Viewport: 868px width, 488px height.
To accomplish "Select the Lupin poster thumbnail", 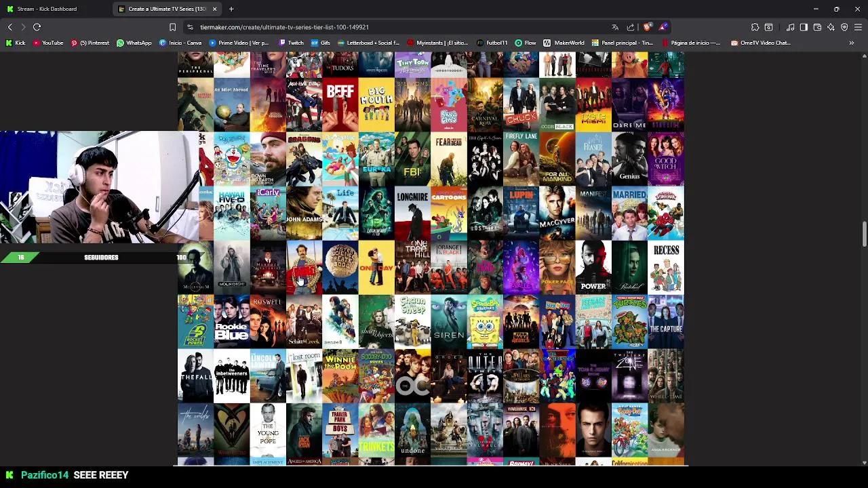I will pos(521,213).
